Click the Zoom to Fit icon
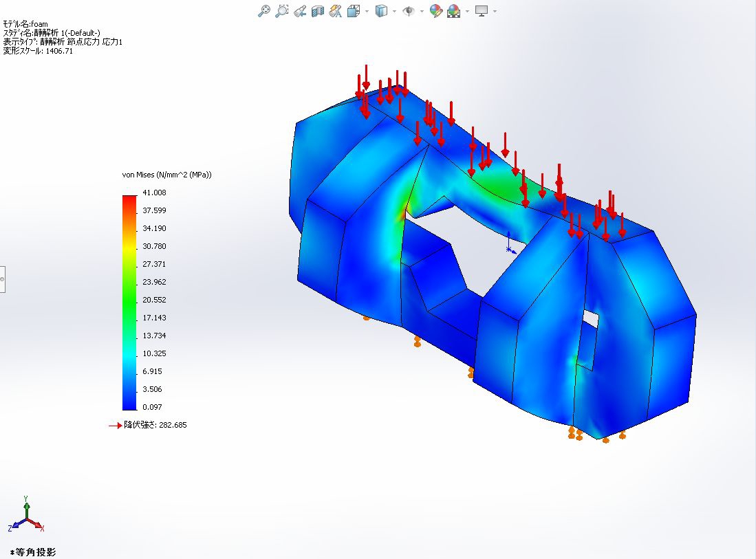The width and height of the screenshot is (756, 559). [264, 11]
